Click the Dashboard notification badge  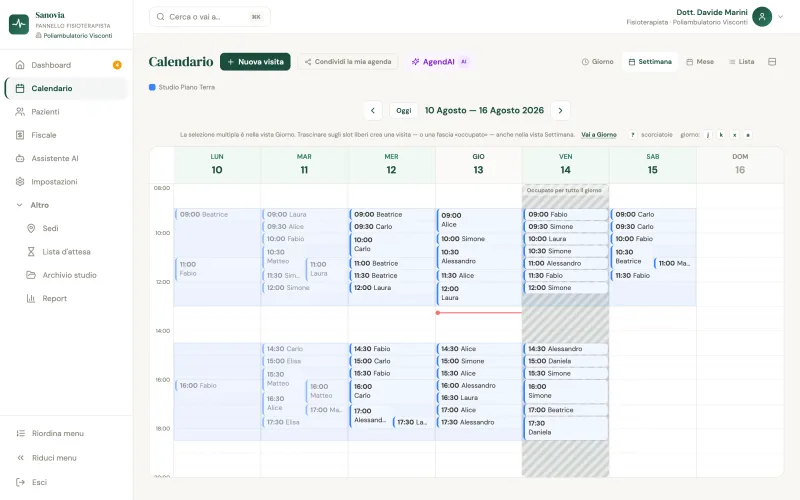[x=117, y=65]
